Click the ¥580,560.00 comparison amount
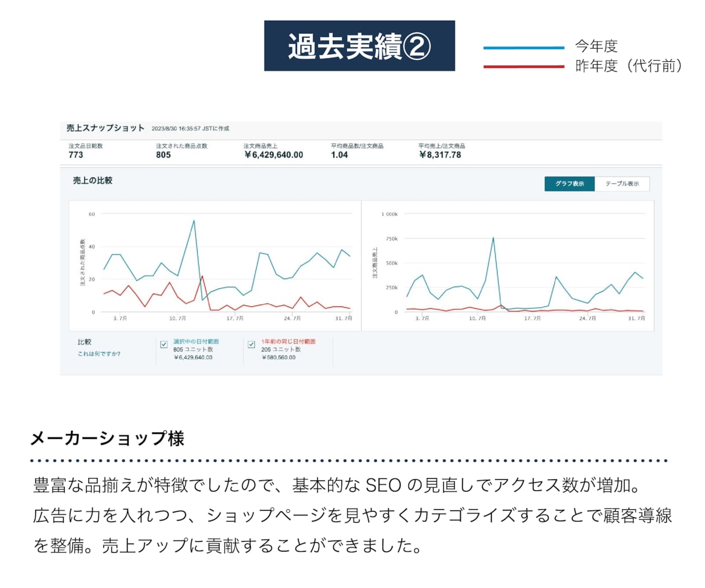The height and width of the screenshot is (588, 705). coord(279,358)
